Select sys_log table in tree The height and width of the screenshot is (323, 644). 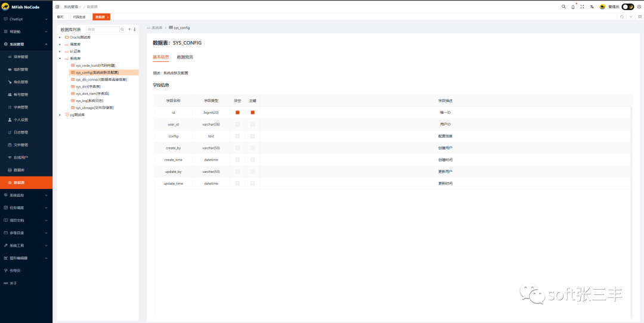[89, 101]
